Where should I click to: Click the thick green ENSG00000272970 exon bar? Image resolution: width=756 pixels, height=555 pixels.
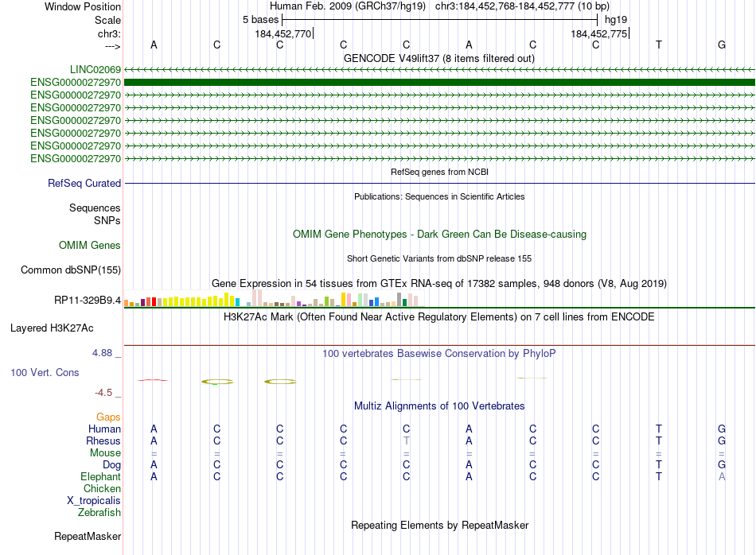coord(439,83)
